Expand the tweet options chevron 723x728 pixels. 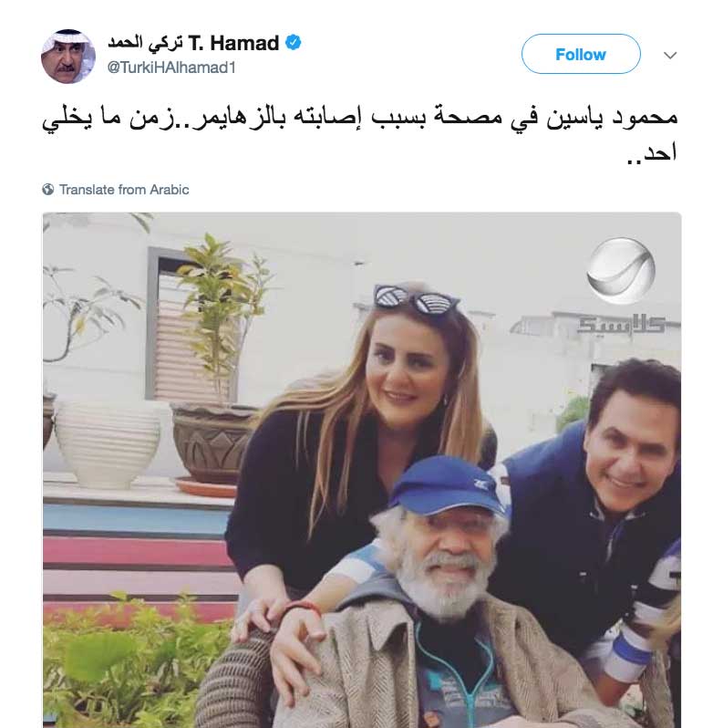[670, 56]
